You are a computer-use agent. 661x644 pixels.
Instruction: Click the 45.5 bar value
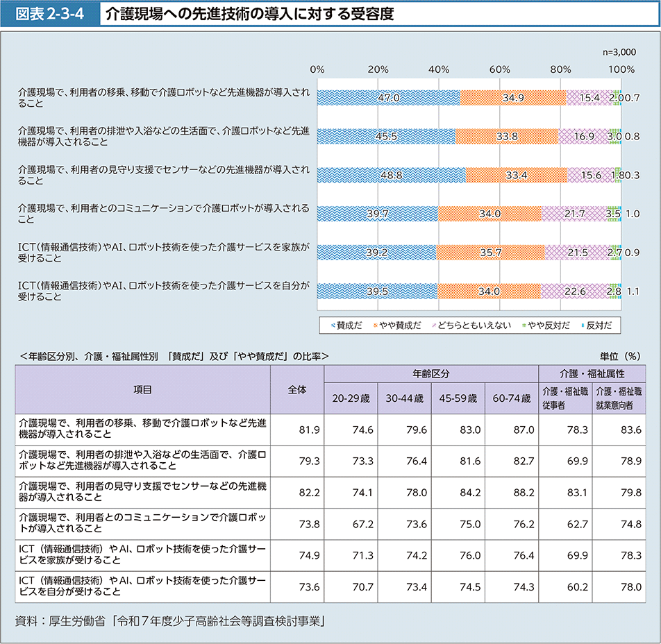coord(386,137)
